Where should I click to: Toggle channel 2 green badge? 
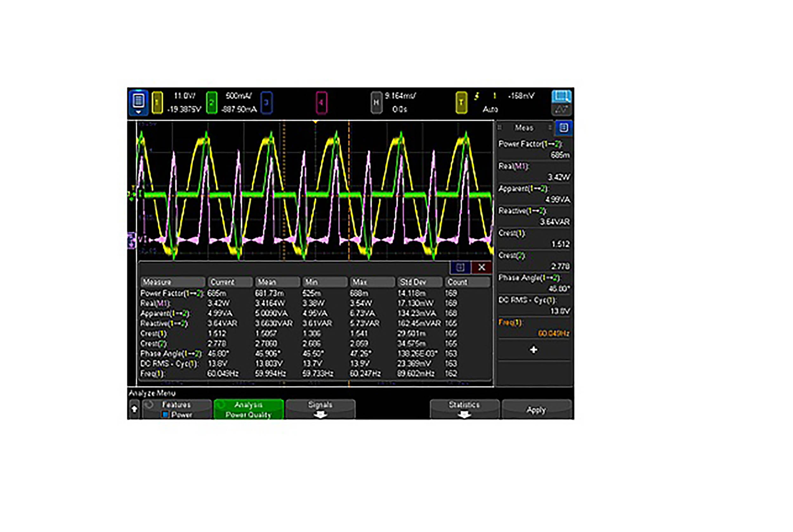212,102
